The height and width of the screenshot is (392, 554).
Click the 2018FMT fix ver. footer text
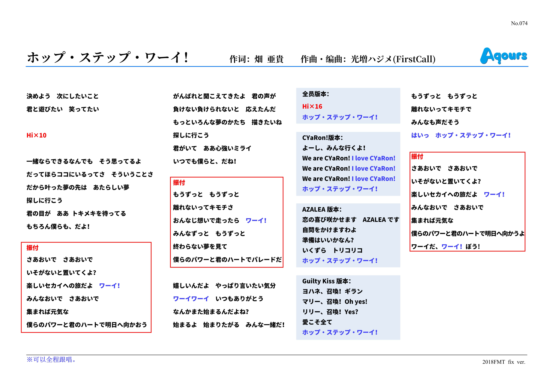504,362
